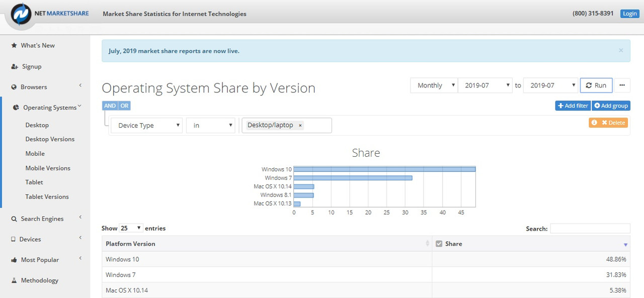Go to Tablet submenu item
The width and height of the screenshot is (644, 298).
click(x=34, y=182)
